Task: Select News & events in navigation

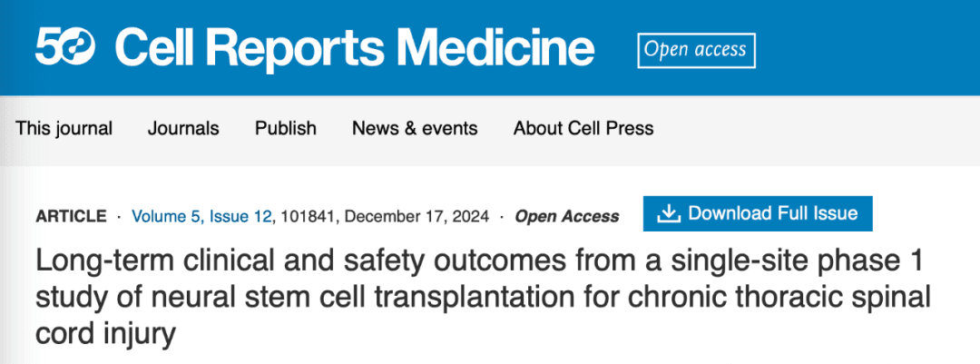Action: (415, 128)
